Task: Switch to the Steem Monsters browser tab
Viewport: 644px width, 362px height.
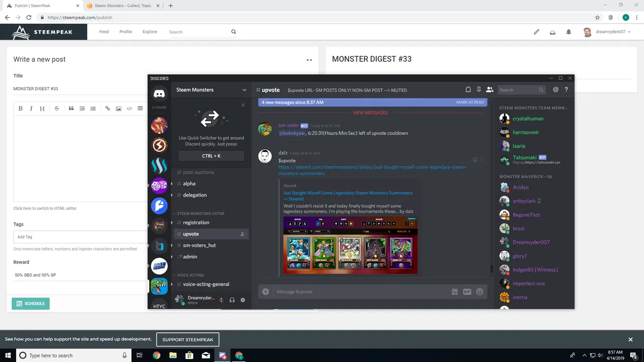Action: pyautogui.click(x=122, y=6)
